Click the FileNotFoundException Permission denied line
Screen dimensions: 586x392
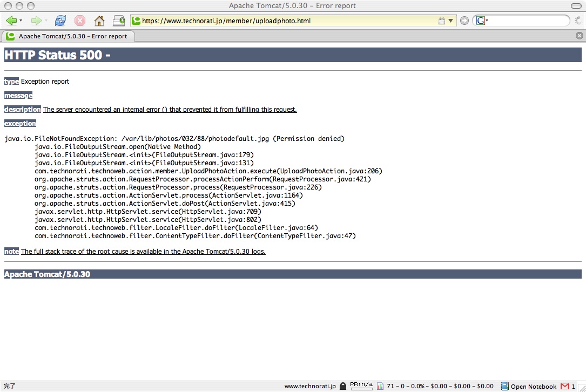point(174,139)
